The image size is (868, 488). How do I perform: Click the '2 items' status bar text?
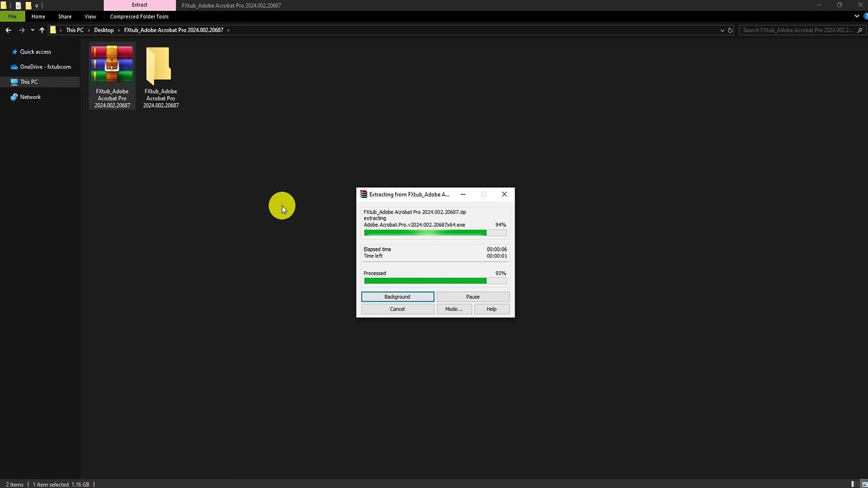coord(14,485)
